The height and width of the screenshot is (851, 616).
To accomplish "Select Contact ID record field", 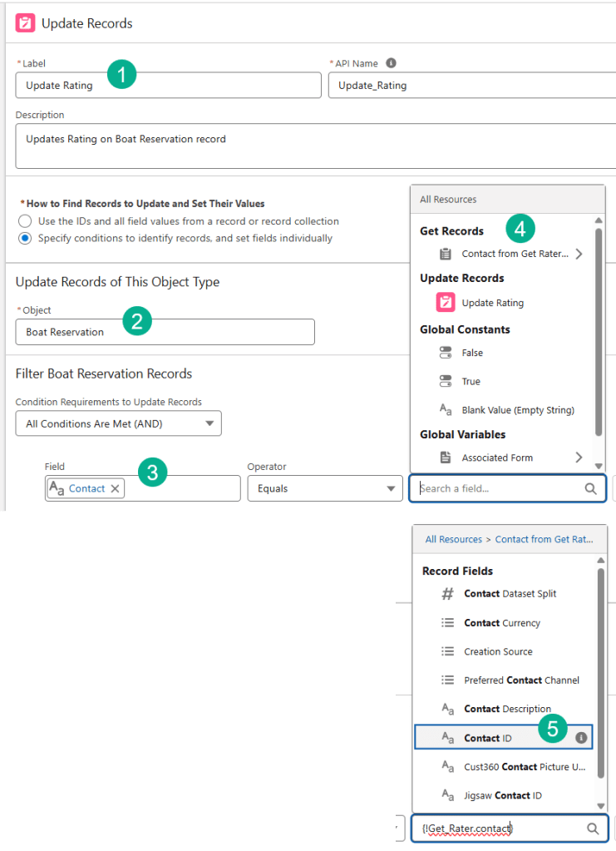I will click(x=488, y=738).
